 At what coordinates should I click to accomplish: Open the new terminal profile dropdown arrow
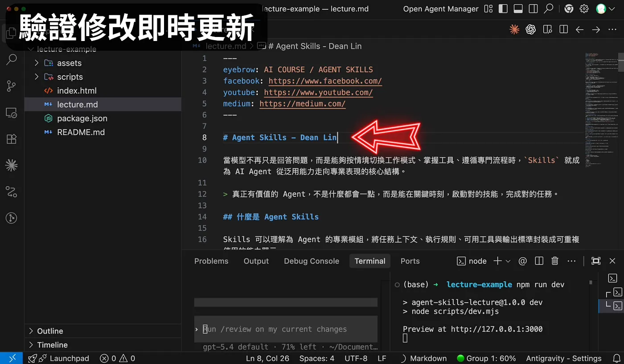[508, 261]
